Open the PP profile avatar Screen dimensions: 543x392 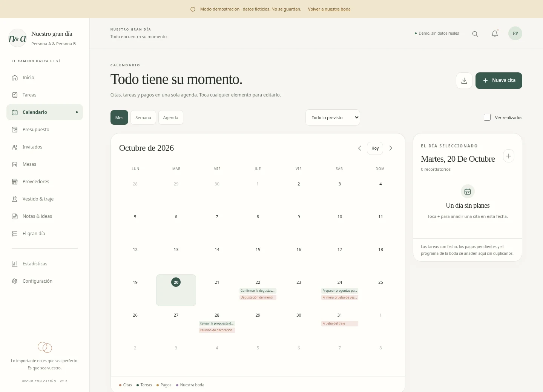coord(515,33)
